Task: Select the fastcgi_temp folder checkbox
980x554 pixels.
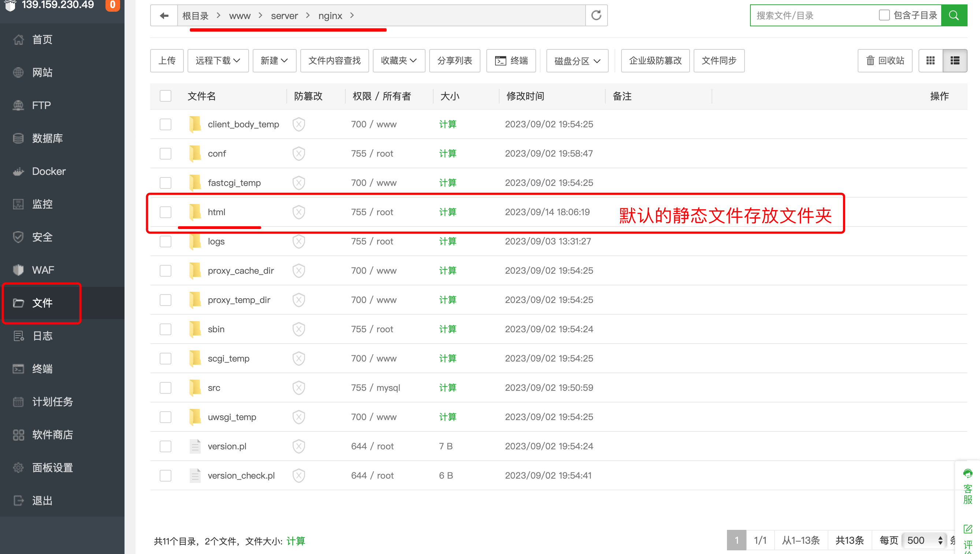Action: pyautogui.click(x=165, y=183)
